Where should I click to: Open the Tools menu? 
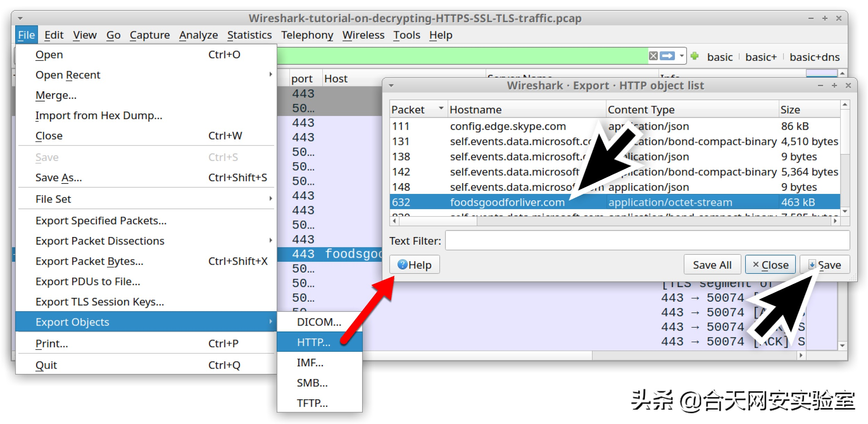point(407,35)
